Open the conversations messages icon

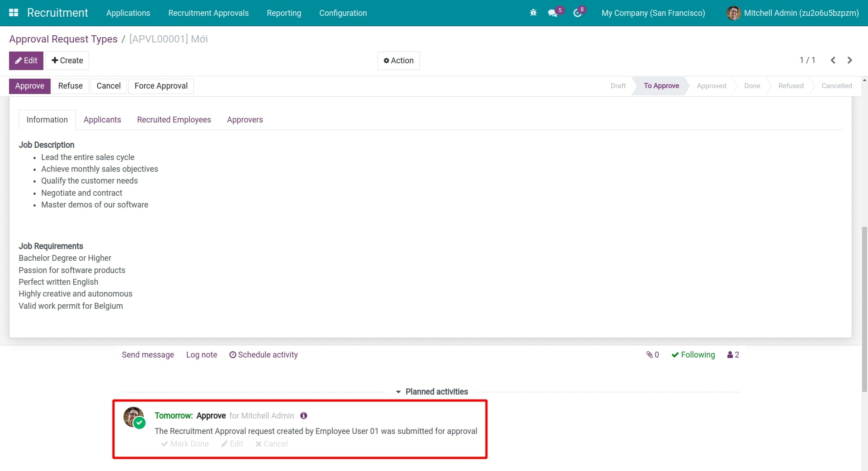553,13
